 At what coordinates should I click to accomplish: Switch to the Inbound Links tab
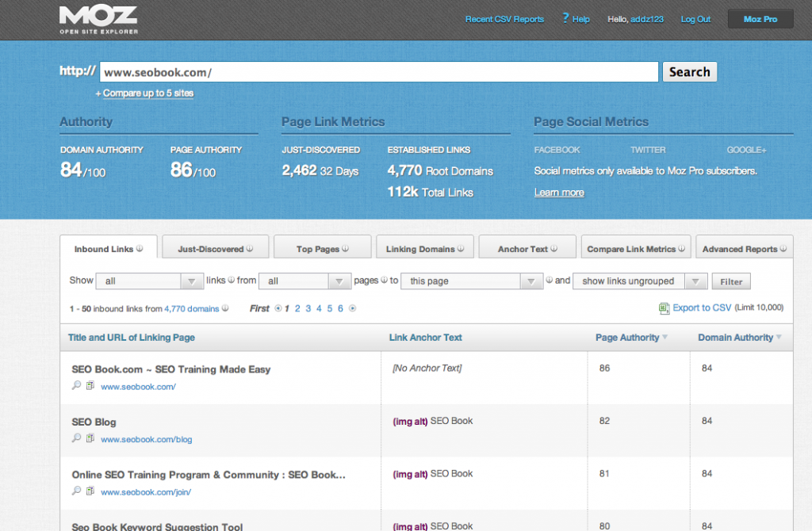pyautogui.click(x=109, y=249)
